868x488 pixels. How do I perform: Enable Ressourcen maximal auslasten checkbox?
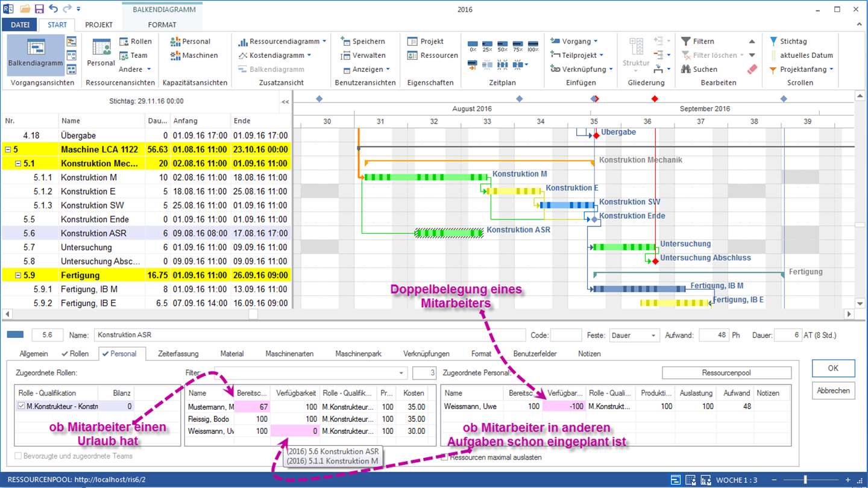445,457
